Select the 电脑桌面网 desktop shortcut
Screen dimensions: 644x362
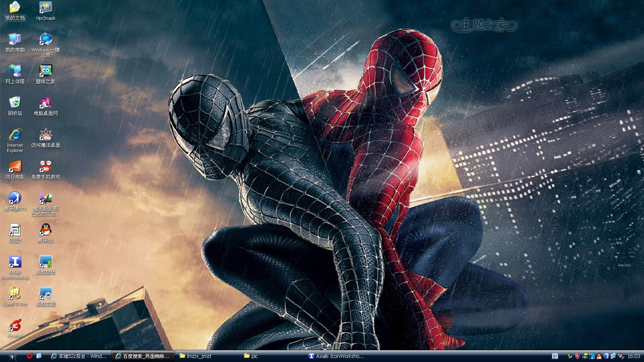point(45,106)
